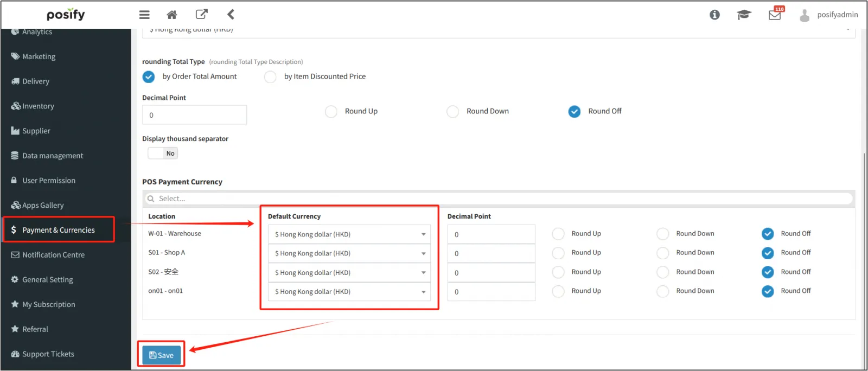Open the hamburger menu icon
868x371 pixels.
pyautogui.click(x=144, y=15)
